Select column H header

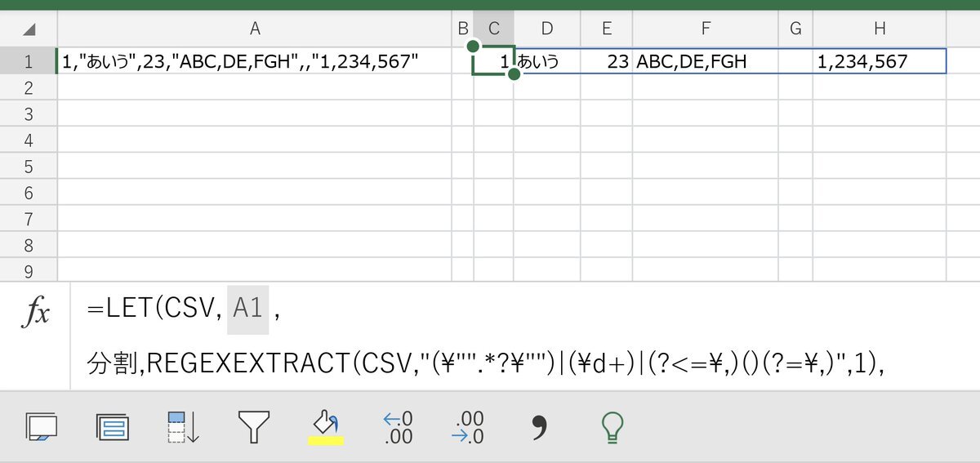point(880,29)
